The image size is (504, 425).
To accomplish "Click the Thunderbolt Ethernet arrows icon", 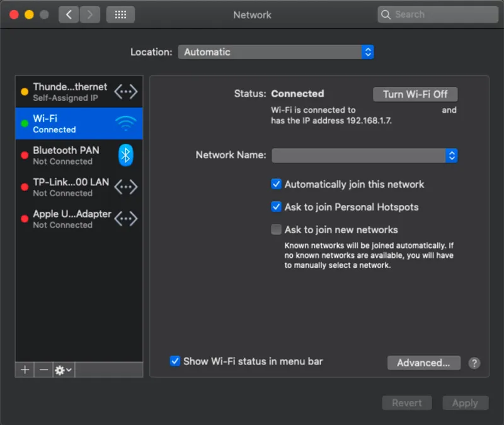I will click(x=125, y=91).
